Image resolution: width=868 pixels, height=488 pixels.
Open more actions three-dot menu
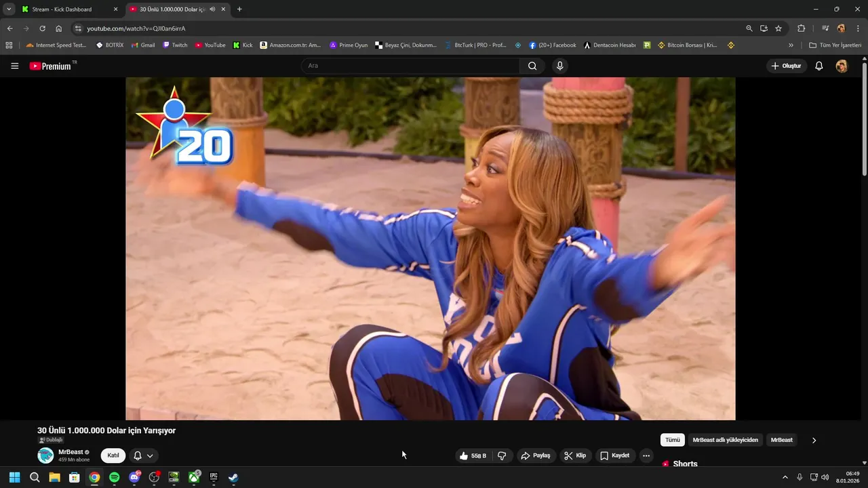point(646,455)
